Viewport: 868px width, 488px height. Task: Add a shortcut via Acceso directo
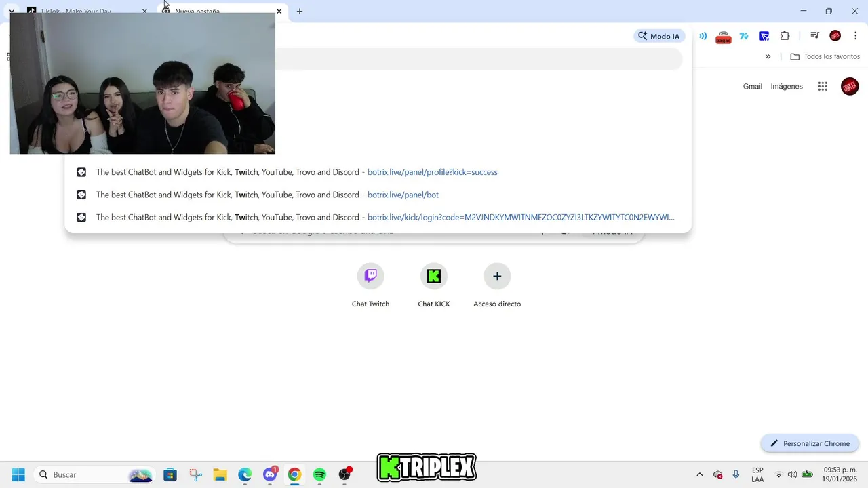[497, 285]
